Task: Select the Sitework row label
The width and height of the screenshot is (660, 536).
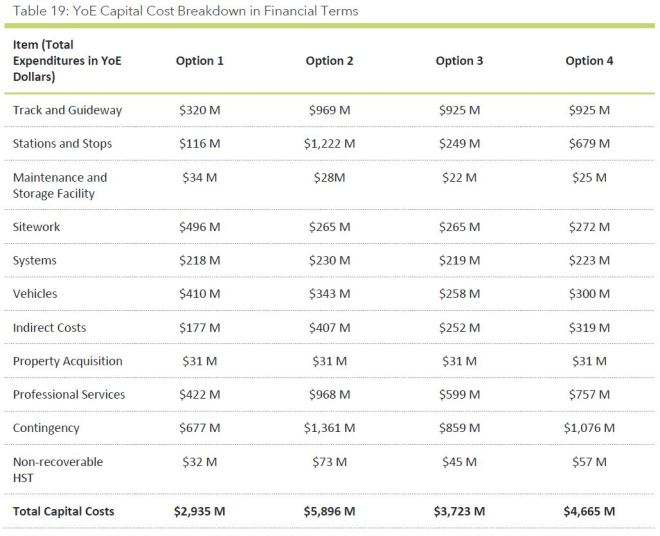Action: coord(37,227)
